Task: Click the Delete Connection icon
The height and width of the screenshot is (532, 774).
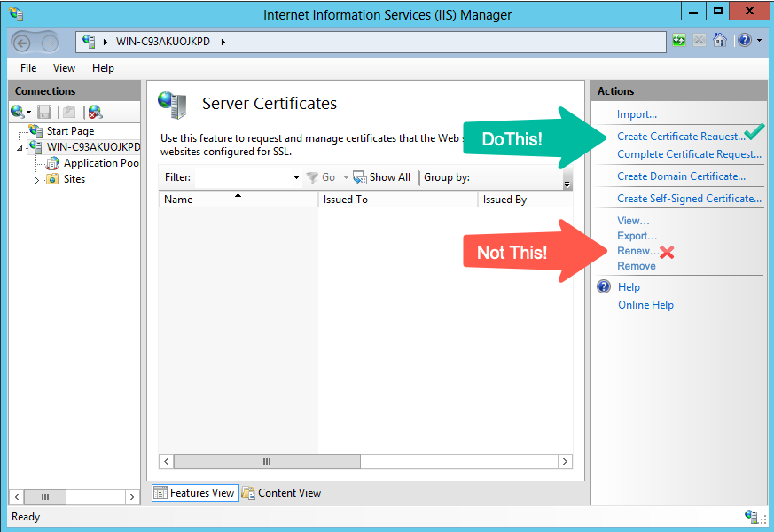Action: tap(95, 111)
